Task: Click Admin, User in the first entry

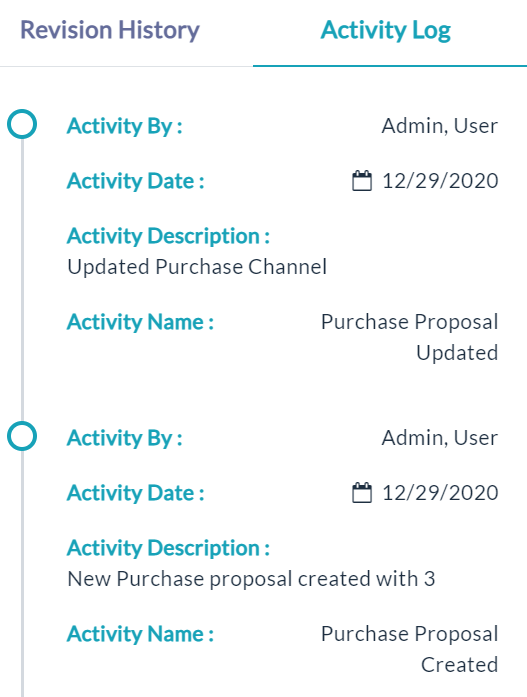Action: (x=440, y=126)
